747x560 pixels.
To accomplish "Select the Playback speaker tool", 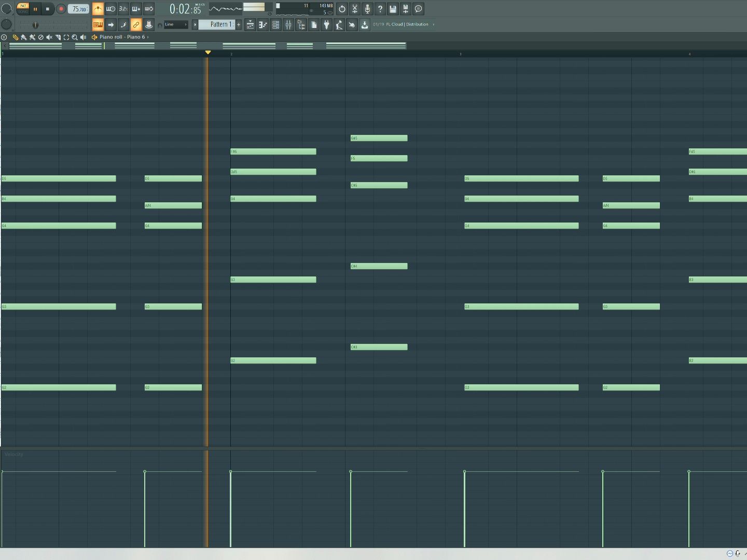I will (83, 37).
